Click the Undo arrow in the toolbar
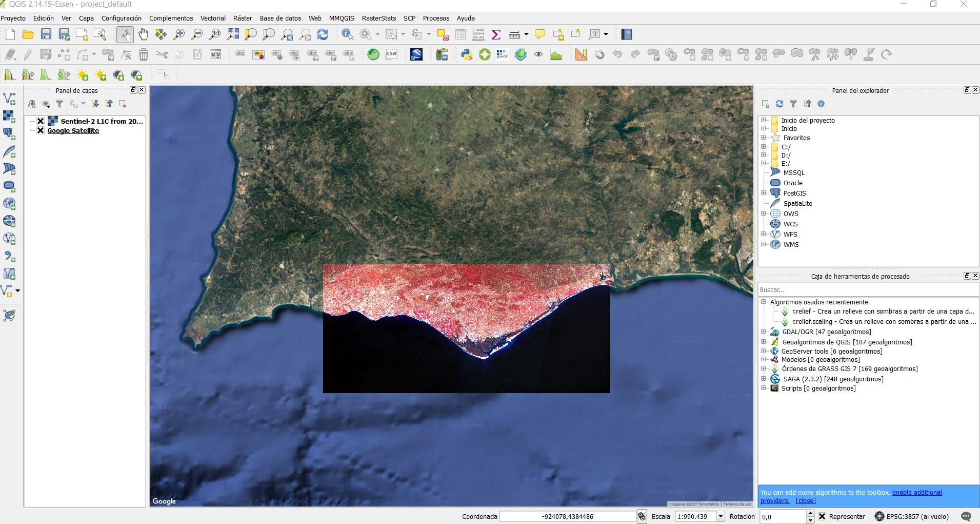Image resolution: width=980 pixels, height=524 pixels. tap(617, 54)
